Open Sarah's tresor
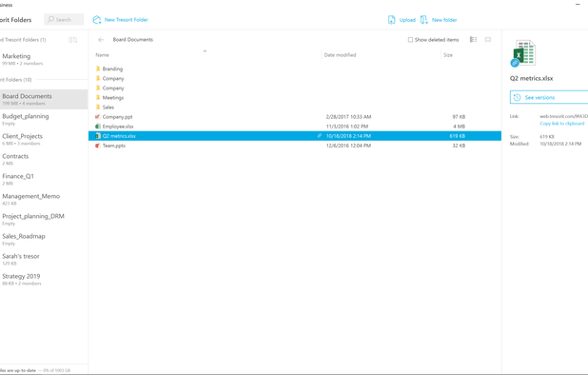The width and height of the screenshot is (588, 375). click(44, 259)
